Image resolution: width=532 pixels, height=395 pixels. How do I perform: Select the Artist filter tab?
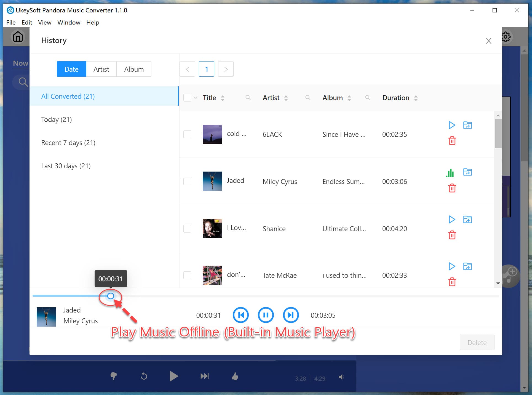pos(101,69)
